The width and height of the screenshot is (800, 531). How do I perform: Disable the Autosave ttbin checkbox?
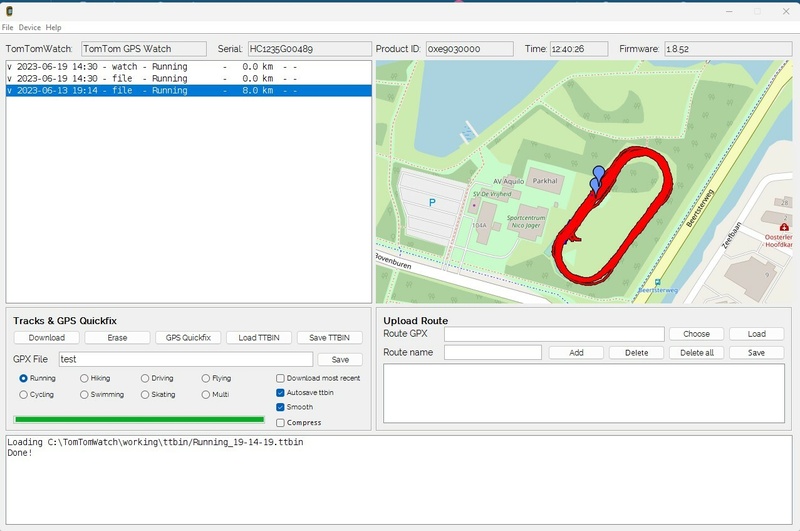point(280,392)
